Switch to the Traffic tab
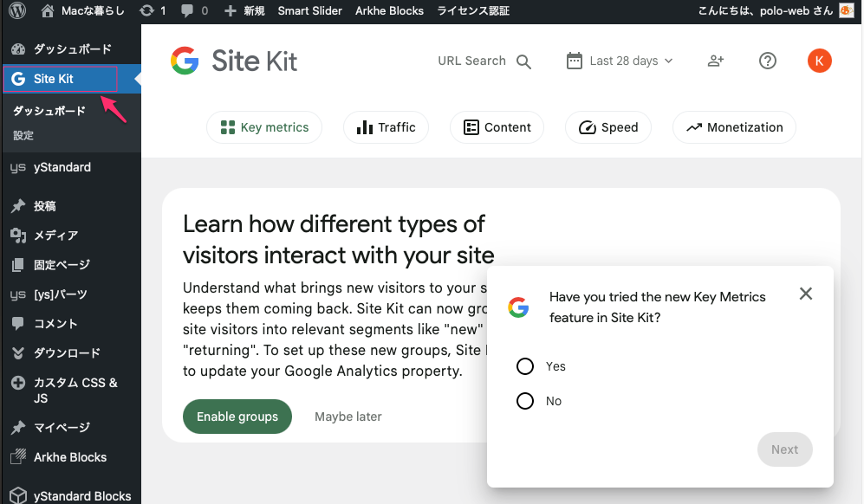 click(x=386, y=127)
